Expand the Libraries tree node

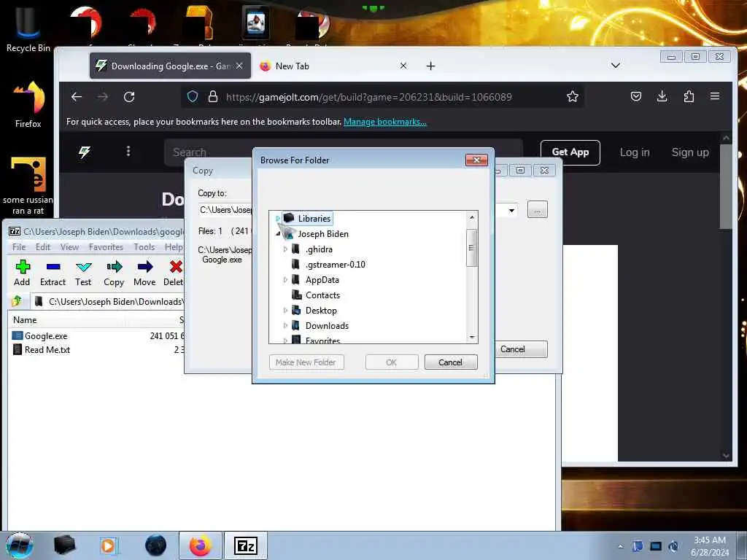(278, 219)
